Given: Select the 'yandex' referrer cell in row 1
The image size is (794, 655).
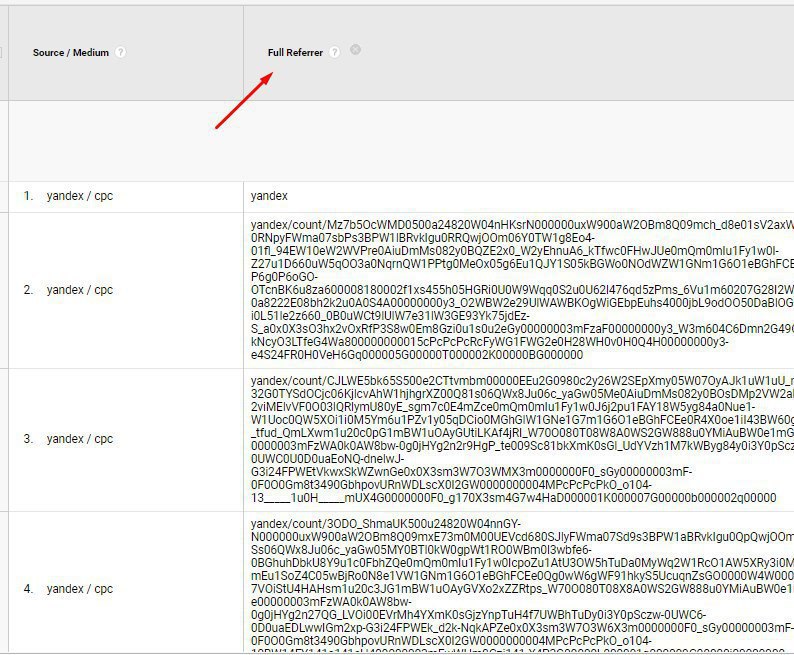Looking at the screenshot, I should [269, 196].
